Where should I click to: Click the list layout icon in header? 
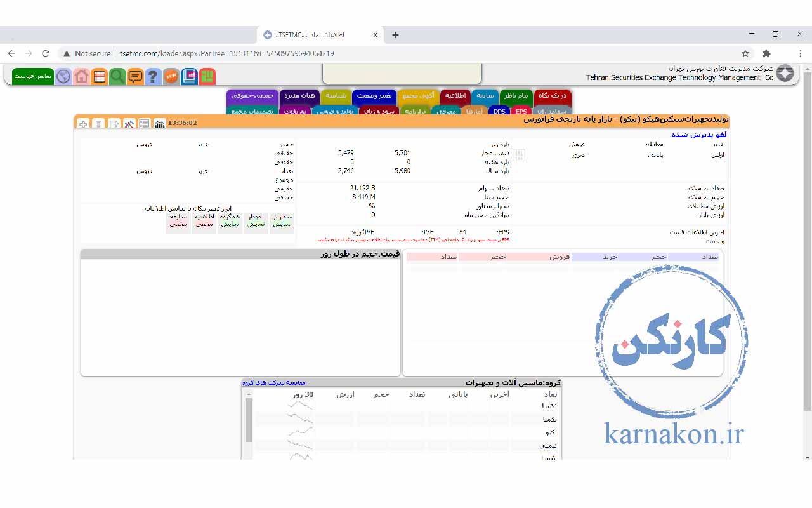tap(144, 123)
